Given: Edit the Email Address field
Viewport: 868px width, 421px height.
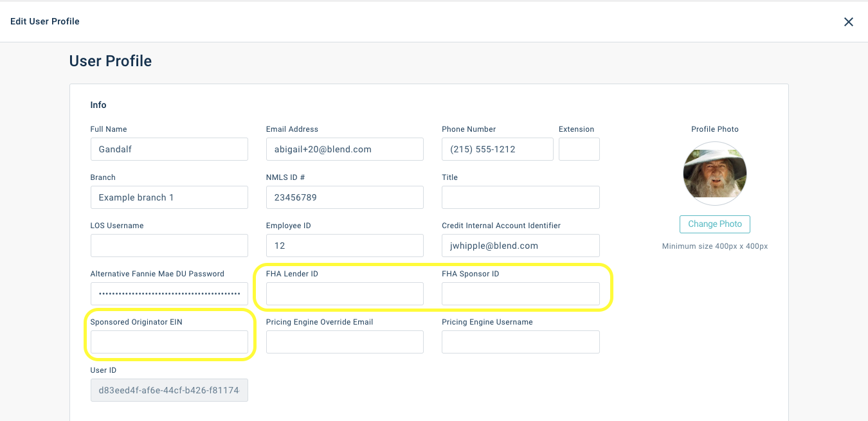Looking at the screenshot, I should [x=345, y=149].
